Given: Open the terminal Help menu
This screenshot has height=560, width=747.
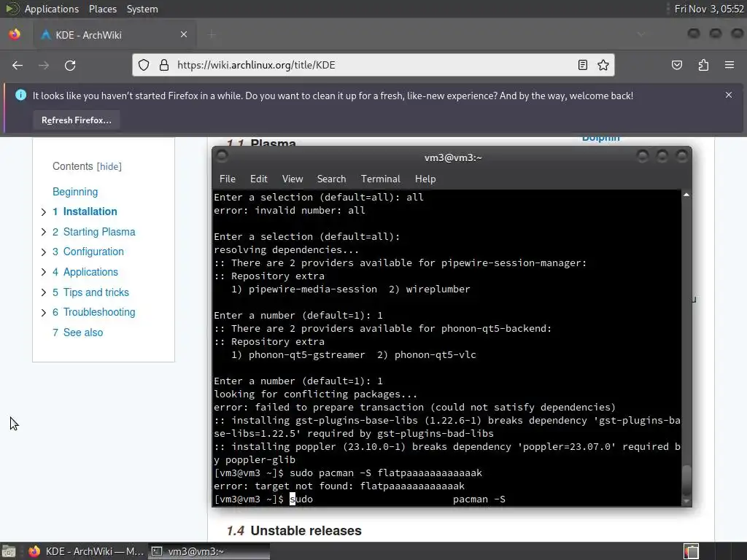Looking at the screenshot, I should [x=425, y=179].
